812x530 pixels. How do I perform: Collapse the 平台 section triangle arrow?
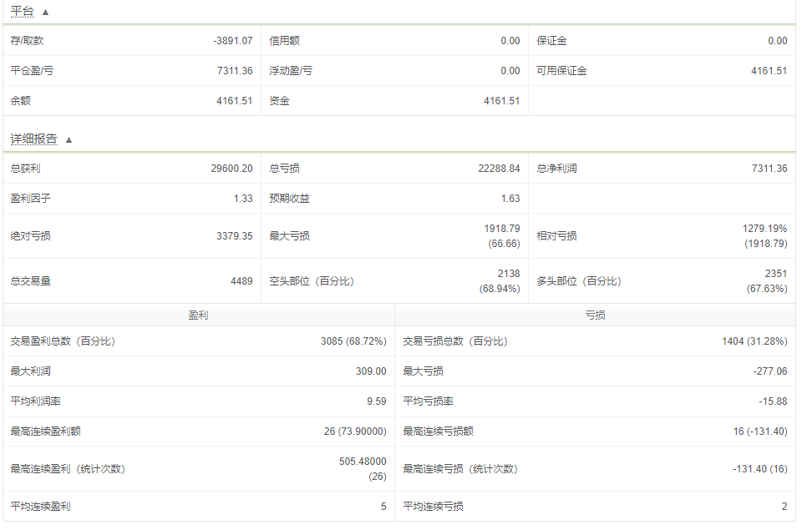[x=46, y=12]
